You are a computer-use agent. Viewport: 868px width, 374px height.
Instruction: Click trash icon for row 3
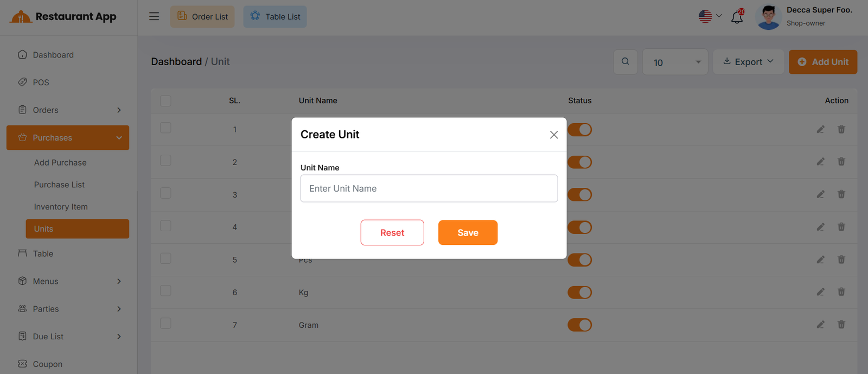[x=841, y=194]
